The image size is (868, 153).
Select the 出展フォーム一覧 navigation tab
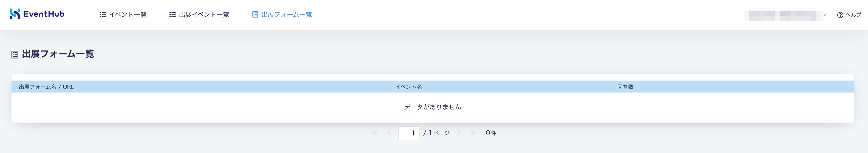click(x=286, y=15)
